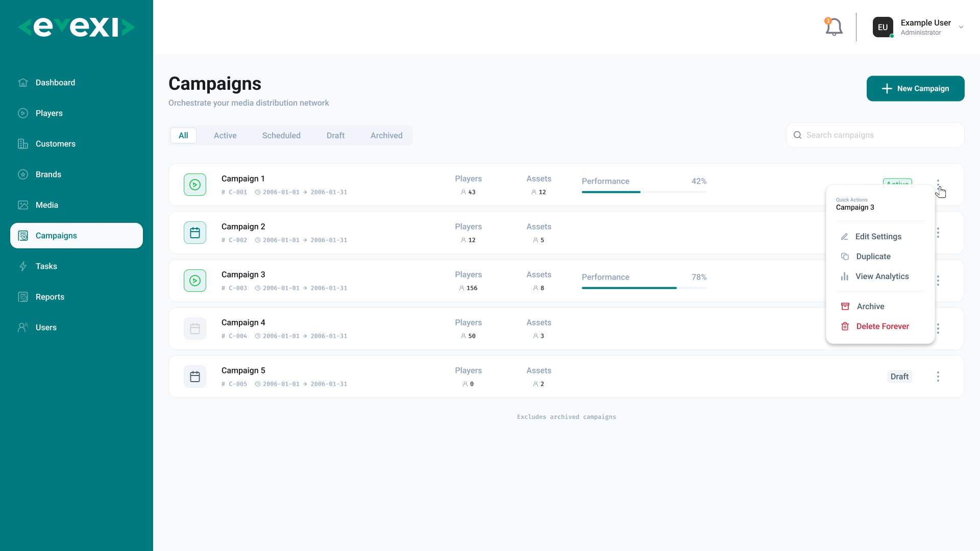Open the three-dot menu for Campaign 5
The image size is (980, 551).
938,377
